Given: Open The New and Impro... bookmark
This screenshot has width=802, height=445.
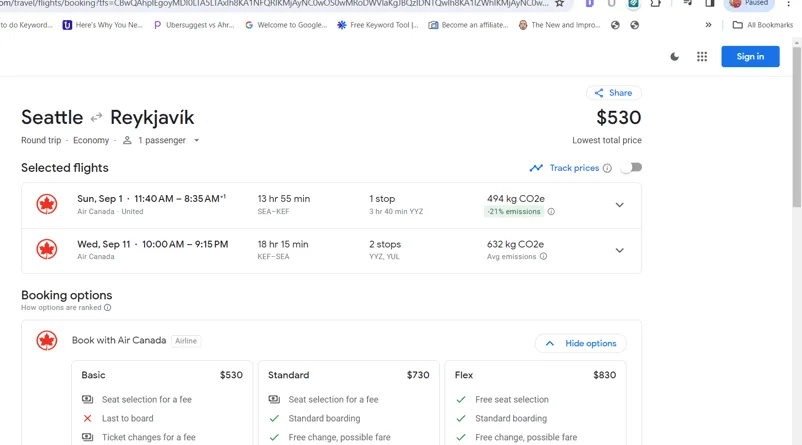Looking at the screenshot, I should pyautogui.click(x=560, y=25).
